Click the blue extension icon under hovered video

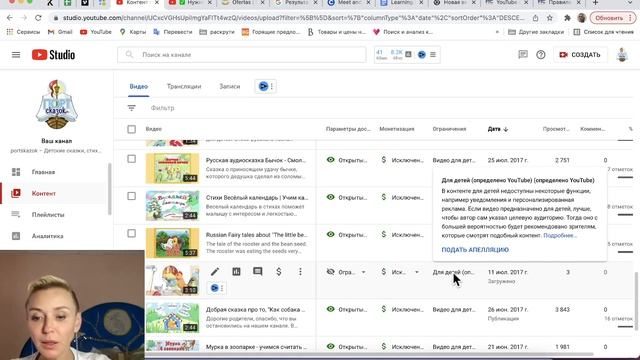(x=215, y=288)
